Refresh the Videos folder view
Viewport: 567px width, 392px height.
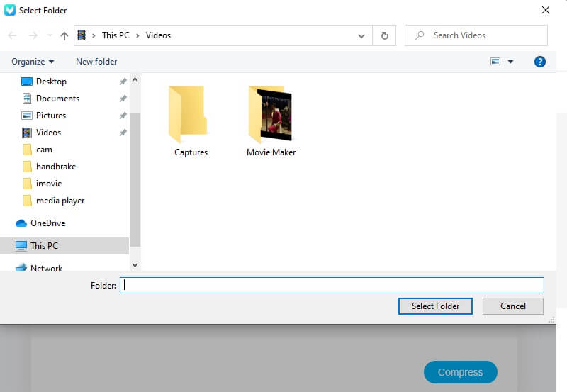(x=384, y=35)
